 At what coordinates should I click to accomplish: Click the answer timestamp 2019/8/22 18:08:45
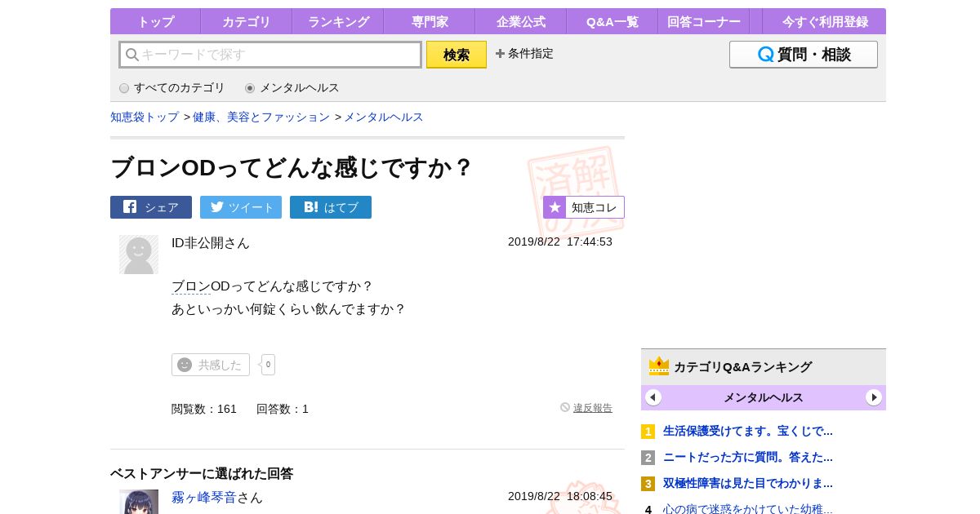[x=560, y=496]
